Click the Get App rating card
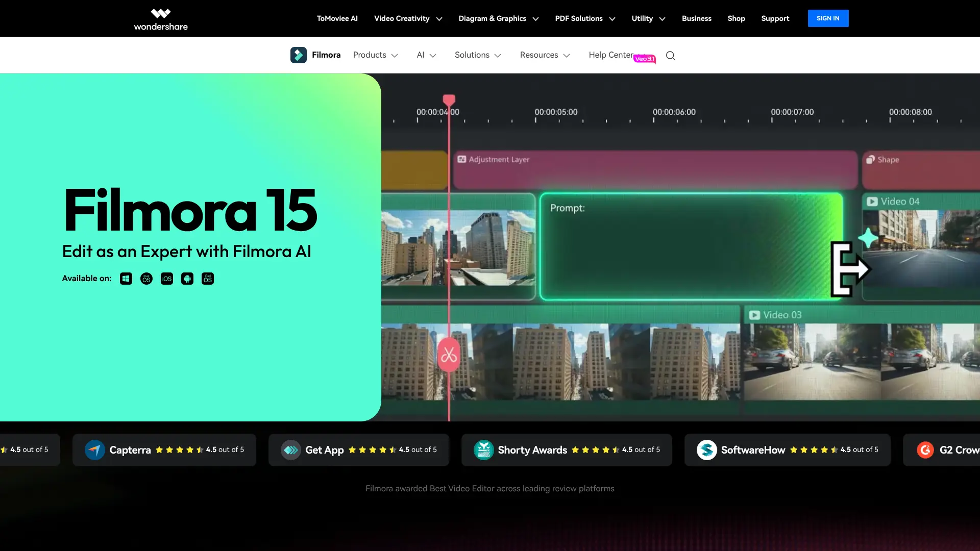Image resolution: width=980 pixels, height=551 pixels. (359, 450)
